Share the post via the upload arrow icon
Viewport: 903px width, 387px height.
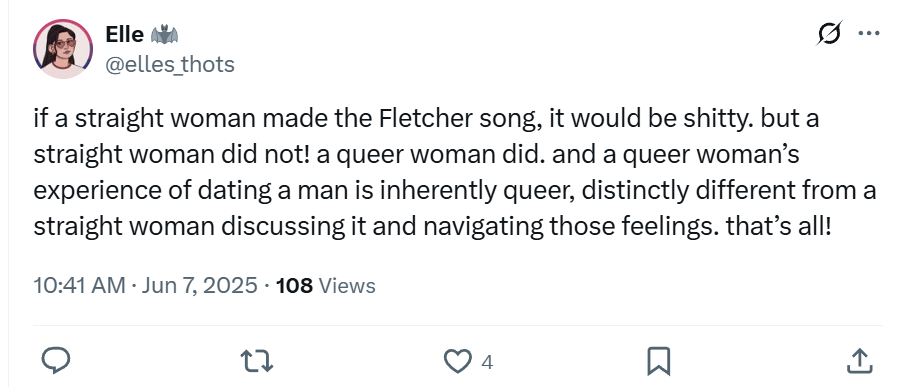click(858, 361)
